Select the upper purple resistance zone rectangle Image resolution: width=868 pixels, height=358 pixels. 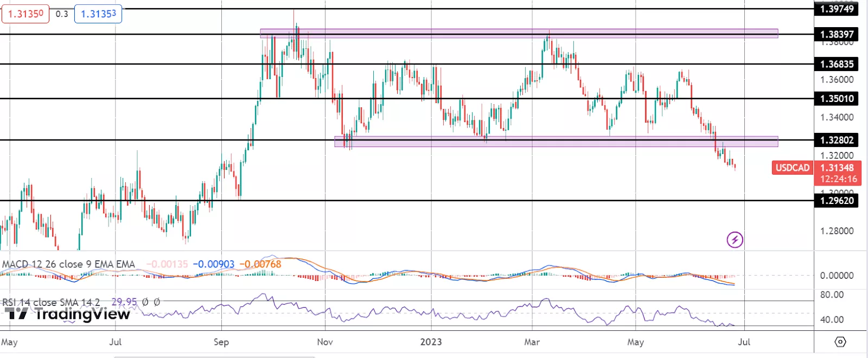point(519,34)
